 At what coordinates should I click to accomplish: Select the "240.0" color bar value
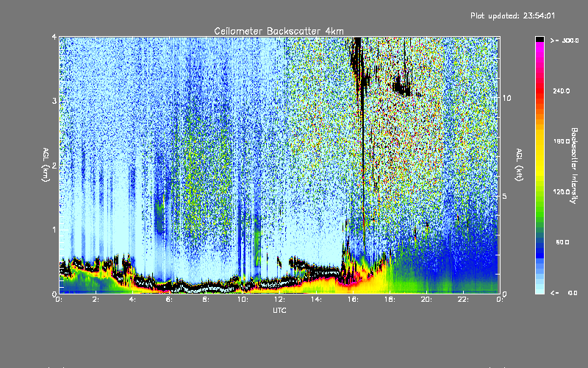[x=562, y=91]
